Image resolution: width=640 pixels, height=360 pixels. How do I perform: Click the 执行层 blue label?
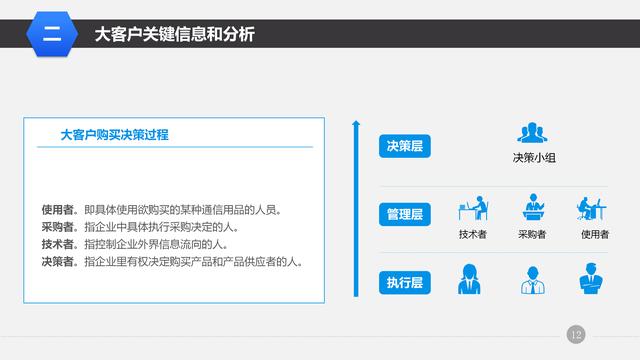tap(404, 282)
